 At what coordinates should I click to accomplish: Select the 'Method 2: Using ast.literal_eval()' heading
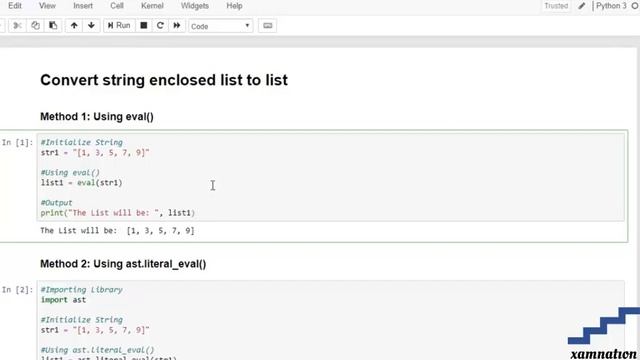click(123, 264)
